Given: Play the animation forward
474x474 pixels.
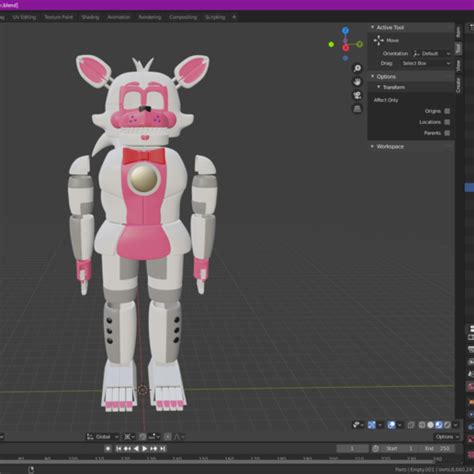Looking at the screenshot, I should (x=145, y=449).
